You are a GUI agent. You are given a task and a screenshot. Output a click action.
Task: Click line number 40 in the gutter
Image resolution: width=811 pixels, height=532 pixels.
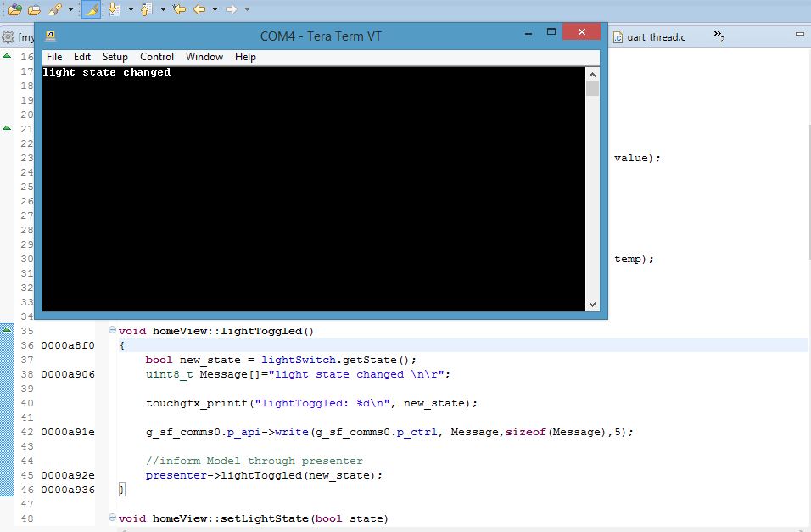pyautogui.click(x=27, y=403)
